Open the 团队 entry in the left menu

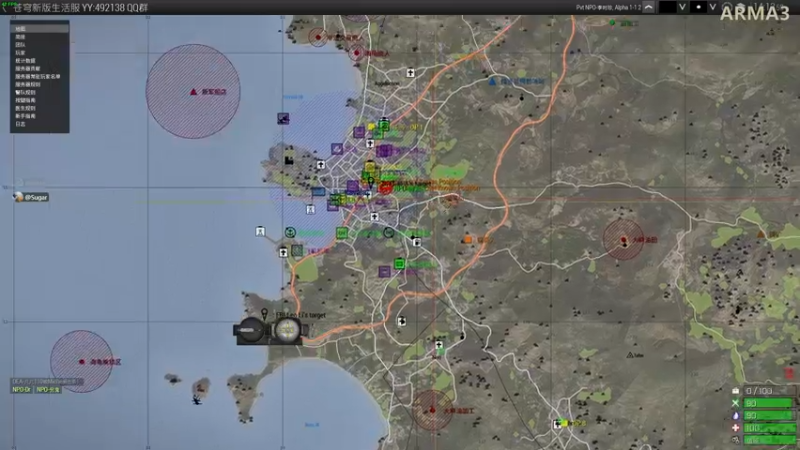[39, 44]
